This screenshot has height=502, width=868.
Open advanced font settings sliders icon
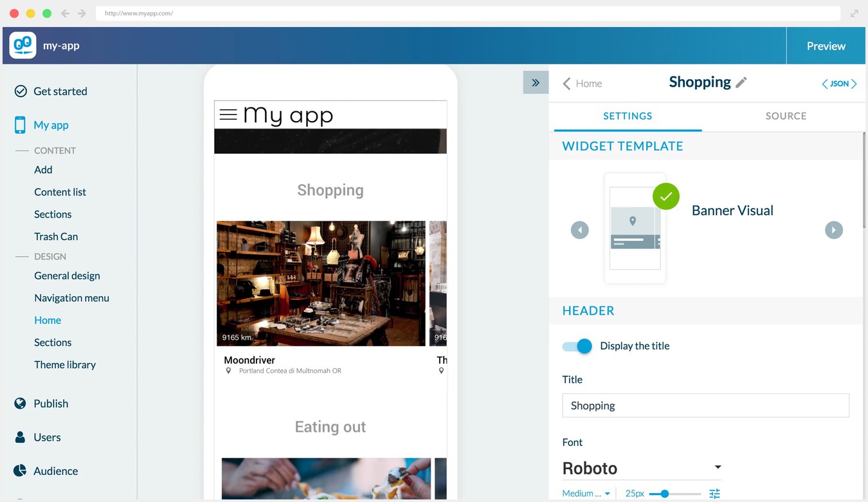[x=714, y=494]
